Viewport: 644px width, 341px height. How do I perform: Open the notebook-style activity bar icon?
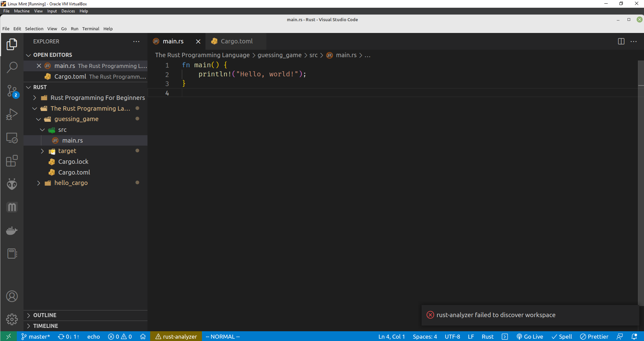tap(12, 254)
